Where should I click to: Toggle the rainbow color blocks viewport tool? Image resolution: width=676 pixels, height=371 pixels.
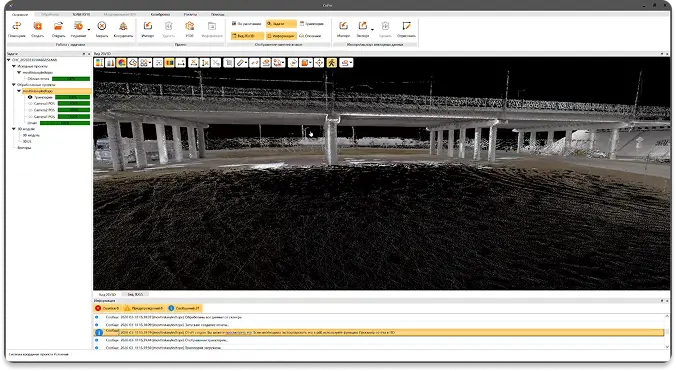tap(169, 63)
